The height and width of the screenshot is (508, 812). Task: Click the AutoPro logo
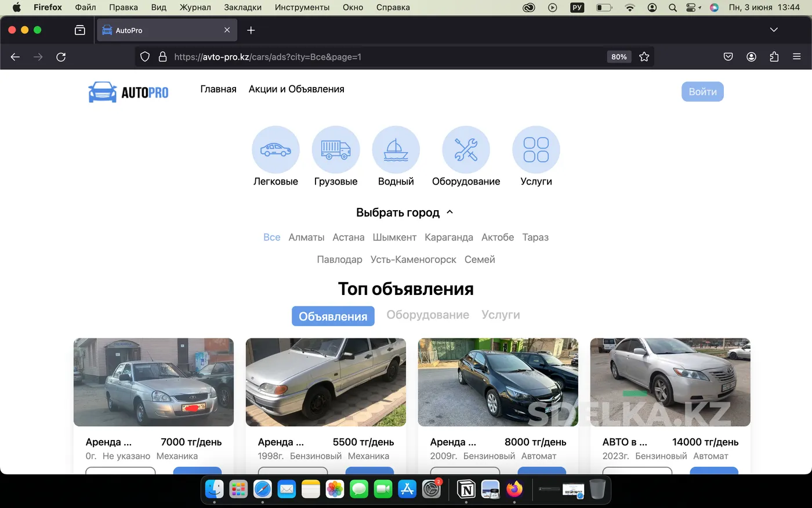(128, 92)
